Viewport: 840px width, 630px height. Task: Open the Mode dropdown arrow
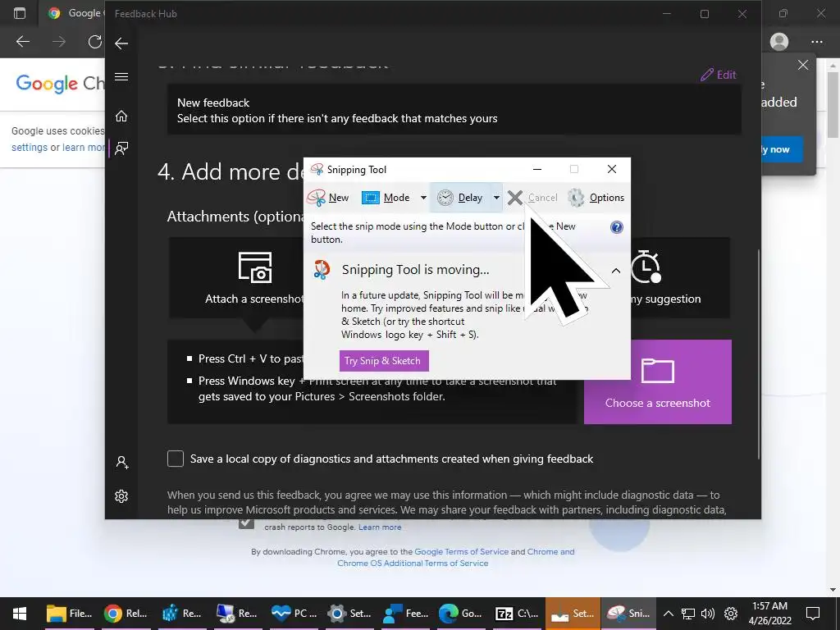coord(423,198)
